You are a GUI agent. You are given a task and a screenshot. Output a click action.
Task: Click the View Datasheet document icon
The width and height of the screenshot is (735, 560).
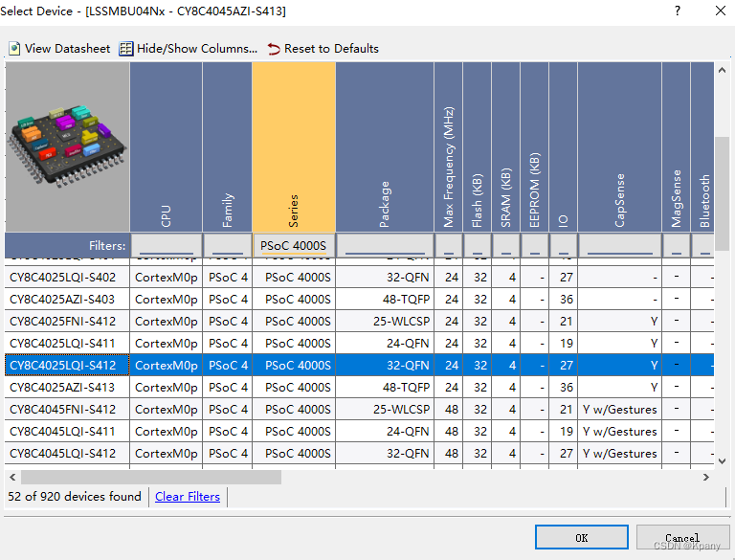pos(14,49)
